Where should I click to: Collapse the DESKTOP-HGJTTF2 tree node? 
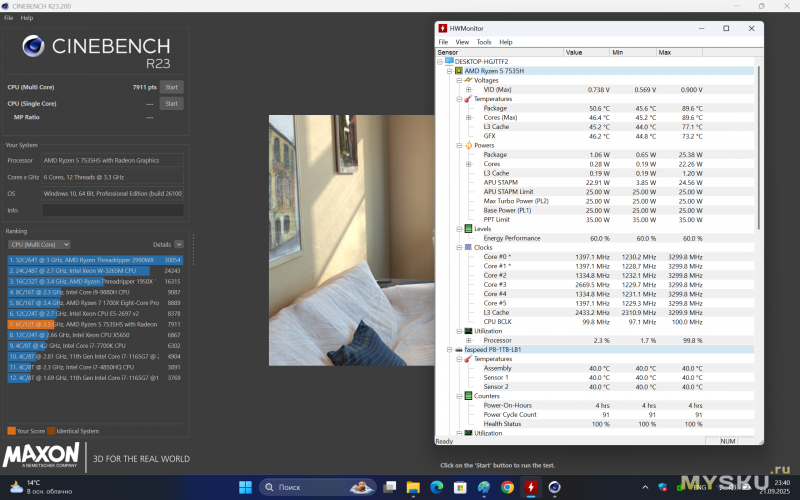point(440,62)
